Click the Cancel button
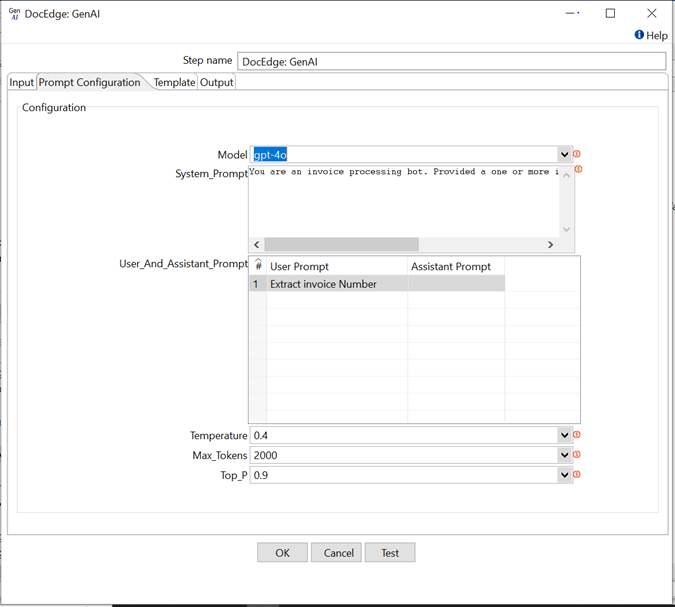The width and height of the screenshot is (675, 607). [338, 553]
